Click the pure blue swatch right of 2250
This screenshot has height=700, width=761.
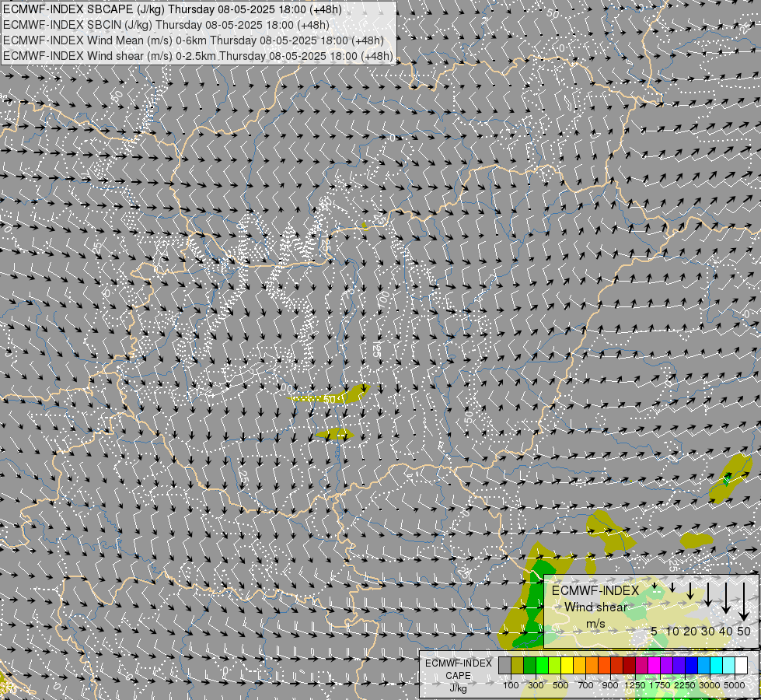point(691,666)
